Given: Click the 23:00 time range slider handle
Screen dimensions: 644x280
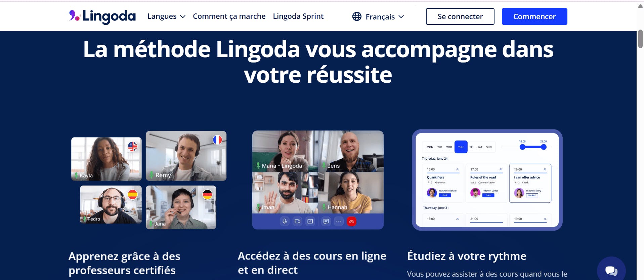Looking at the screenshot, I should (x=544, y=147).
